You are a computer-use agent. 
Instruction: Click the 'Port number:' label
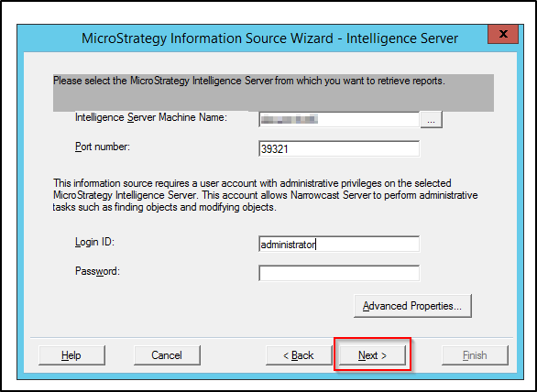tap(103, 147)
